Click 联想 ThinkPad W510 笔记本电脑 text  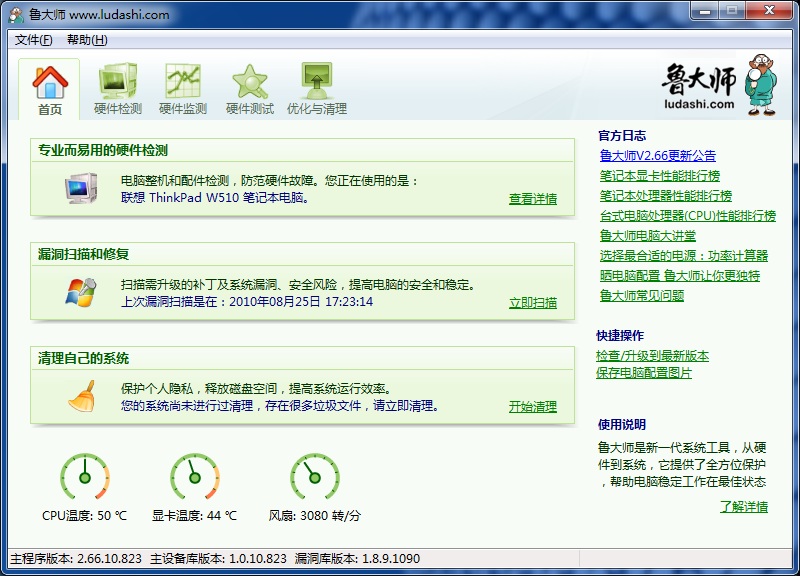(215, 198)
